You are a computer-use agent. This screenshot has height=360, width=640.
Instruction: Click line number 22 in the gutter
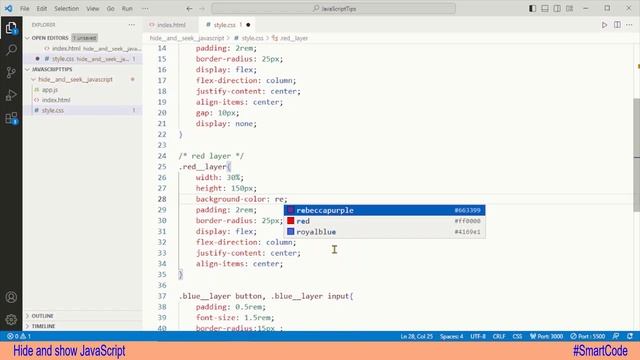162,134
